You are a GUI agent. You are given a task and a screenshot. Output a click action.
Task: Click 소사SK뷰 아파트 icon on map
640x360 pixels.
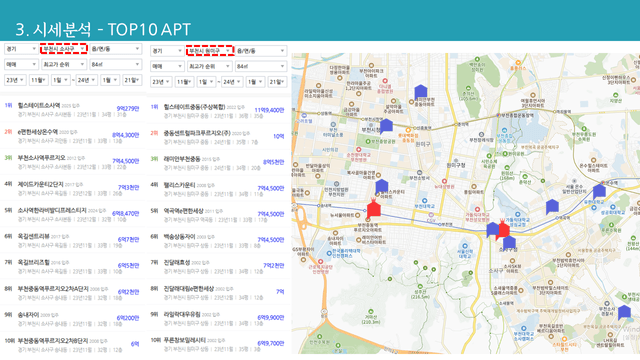click(512, 260)
